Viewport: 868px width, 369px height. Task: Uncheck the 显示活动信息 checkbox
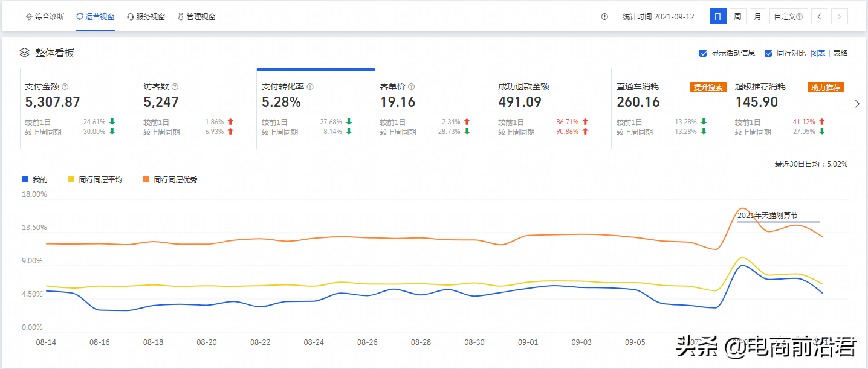click(702, 53)
